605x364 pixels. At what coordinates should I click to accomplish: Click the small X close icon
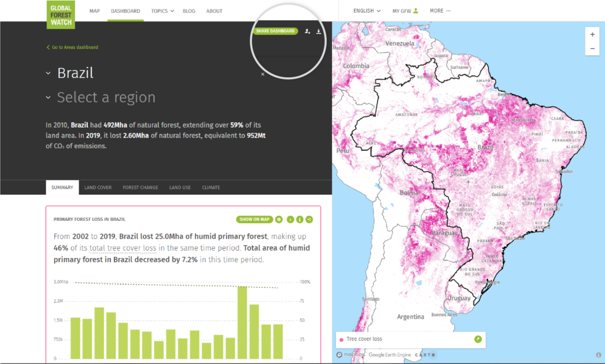click(263, 74)
